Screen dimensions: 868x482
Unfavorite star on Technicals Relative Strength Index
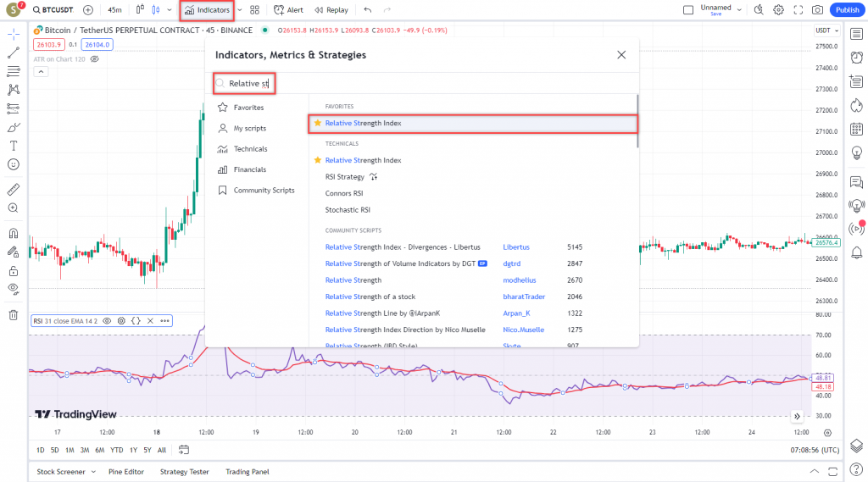(318, 160)
